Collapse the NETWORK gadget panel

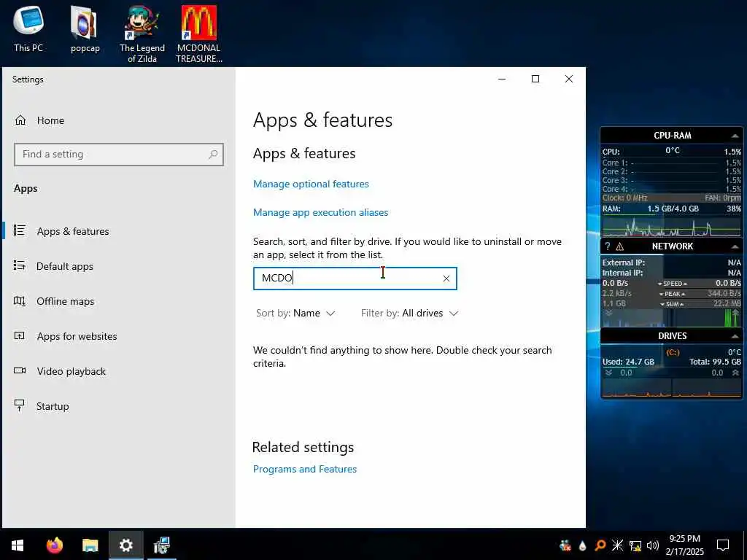click(735, 246)
